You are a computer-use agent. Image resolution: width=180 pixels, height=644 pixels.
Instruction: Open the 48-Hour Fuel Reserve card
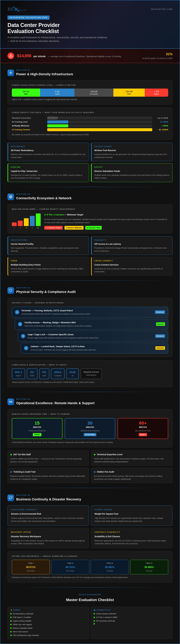(x=132, y=152)
